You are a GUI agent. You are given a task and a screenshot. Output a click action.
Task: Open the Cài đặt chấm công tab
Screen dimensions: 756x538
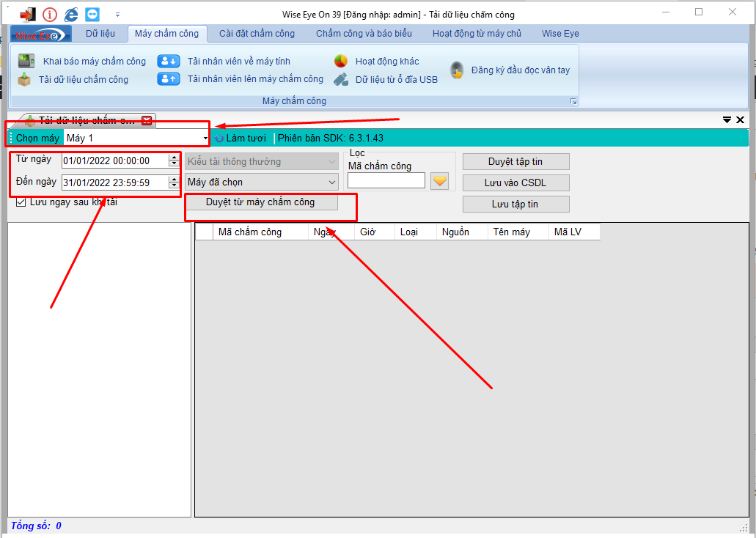coord(257,34)
